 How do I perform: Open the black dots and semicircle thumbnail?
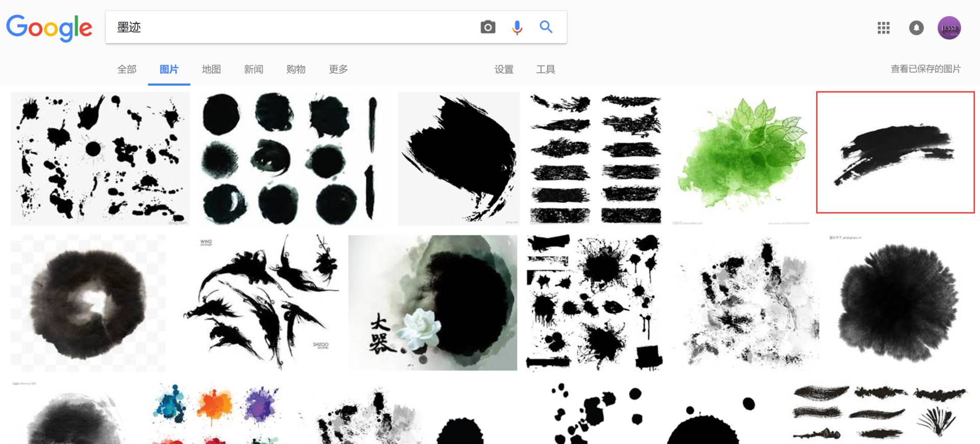pos(653,413)
